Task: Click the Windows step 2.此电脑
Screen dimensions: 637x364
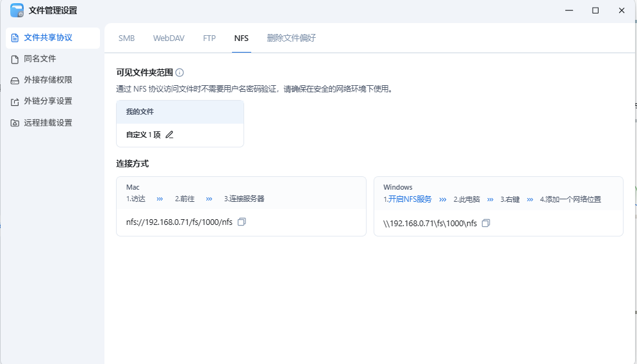Action: point(467,199)
